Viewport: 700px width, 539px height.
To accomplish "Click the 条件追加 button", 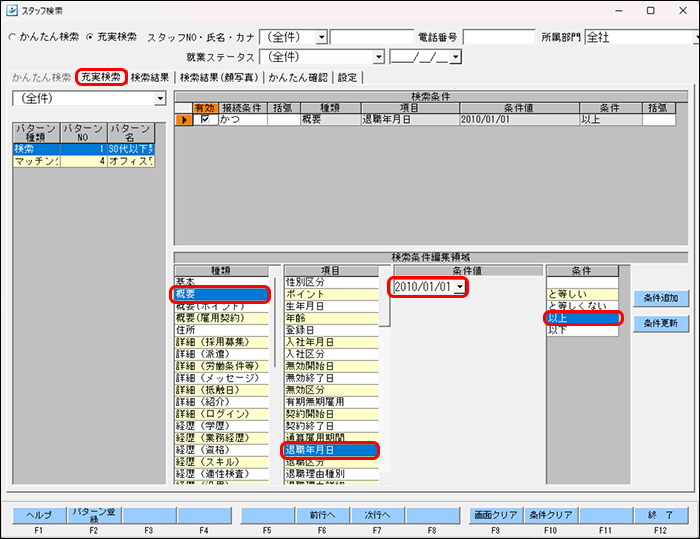I will click(661, 298).
